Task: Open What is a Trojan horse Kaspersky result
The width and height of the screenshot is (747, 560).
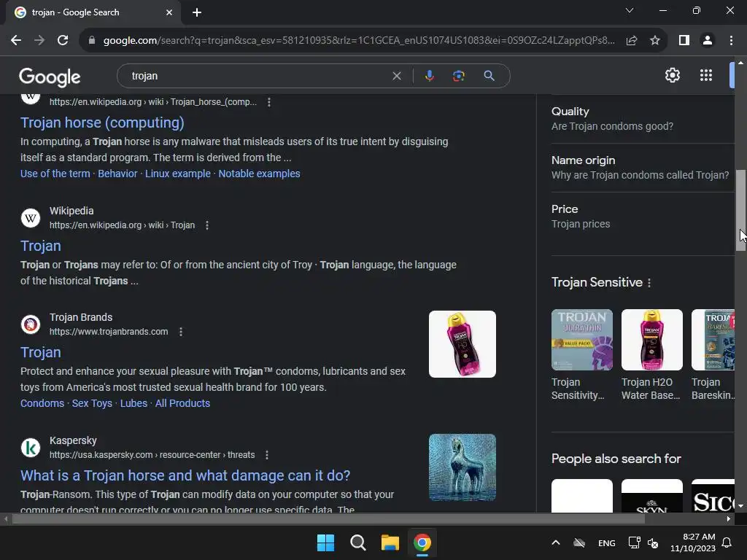Action: click(x=185, y=475)
